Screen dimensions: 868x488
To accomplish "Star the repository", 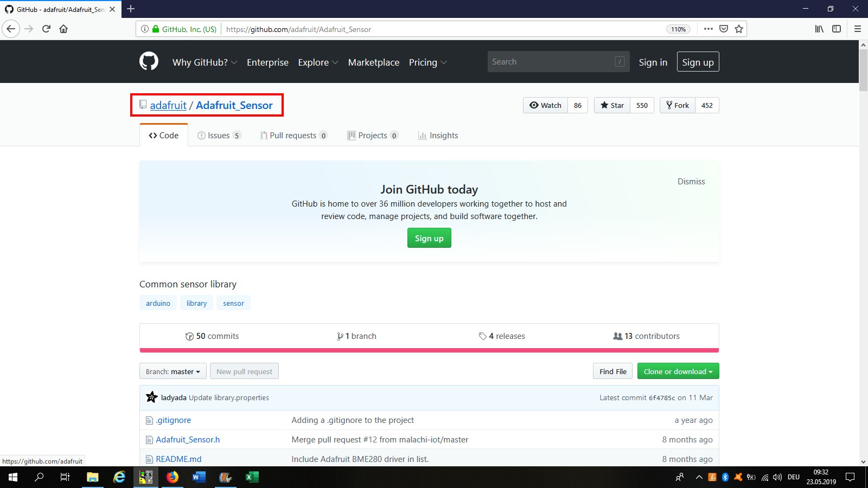I will (612, 105).
